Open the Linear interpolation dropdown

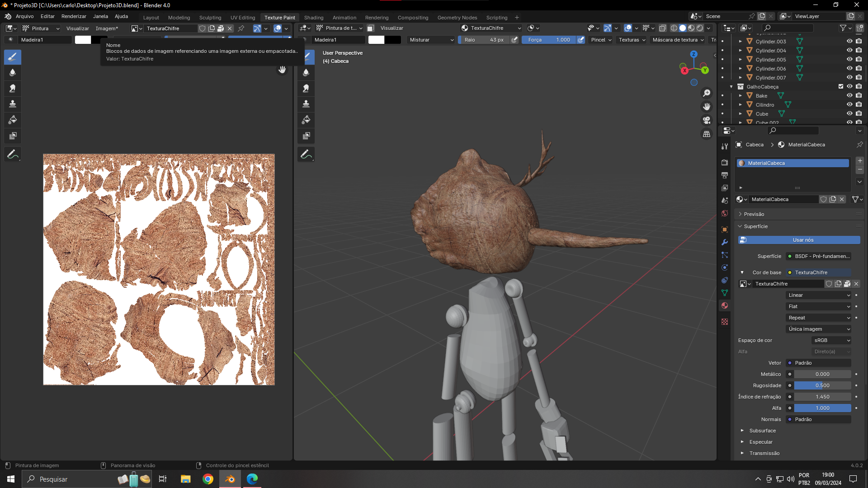pyautogui.click(x=819, y=295)
